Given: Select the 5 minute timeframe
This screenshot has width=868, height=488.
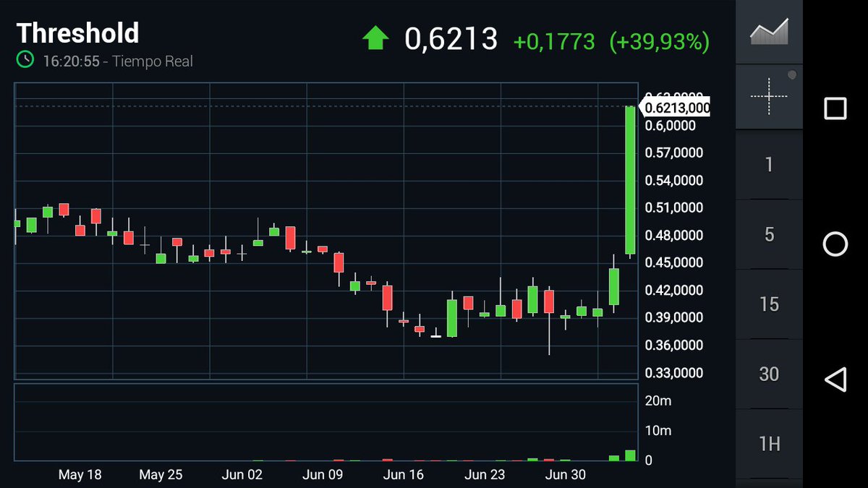Looking at the screenshot, I should (x=769, y=234).
